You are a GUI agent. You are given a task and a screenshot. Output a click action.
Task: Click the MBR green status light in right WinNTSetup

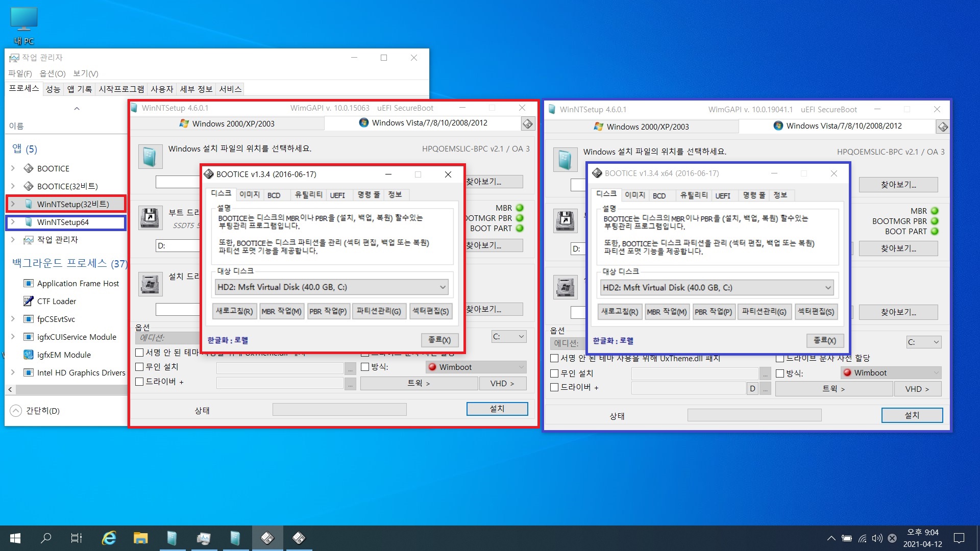tap(935, 211)
